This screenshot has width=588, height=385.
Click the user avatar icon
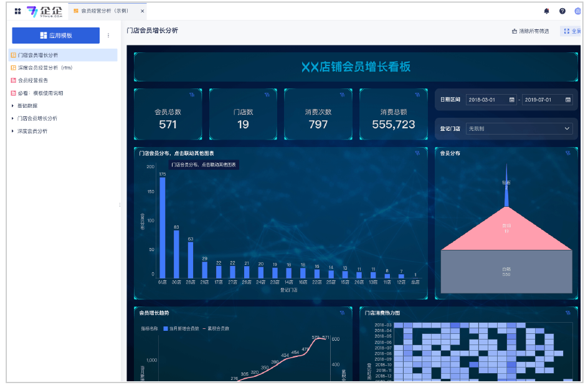[577, 11]
